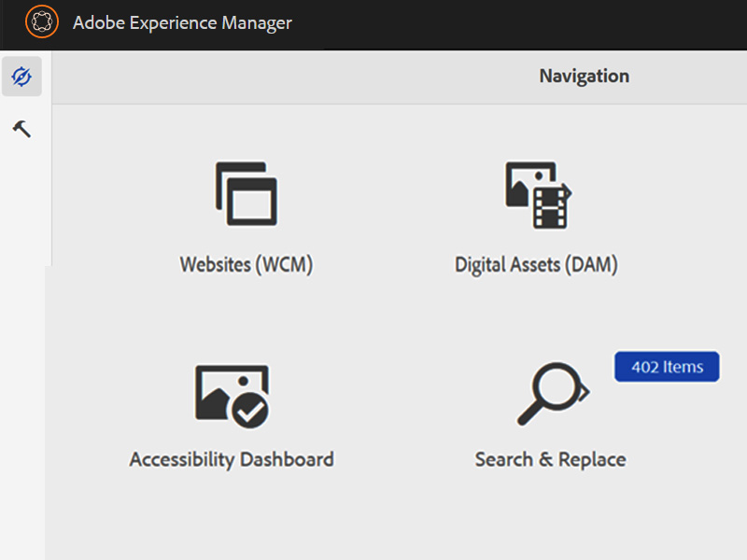
Task: Click the 402 Items blue badge
Action: pyautogui.click(x=667, y=367)
